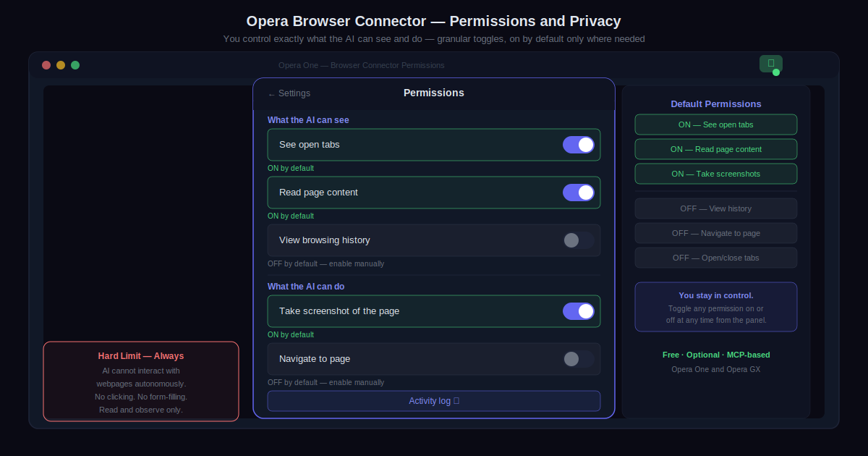
Task: Click the red window close dot
Action: pos(46,65)
